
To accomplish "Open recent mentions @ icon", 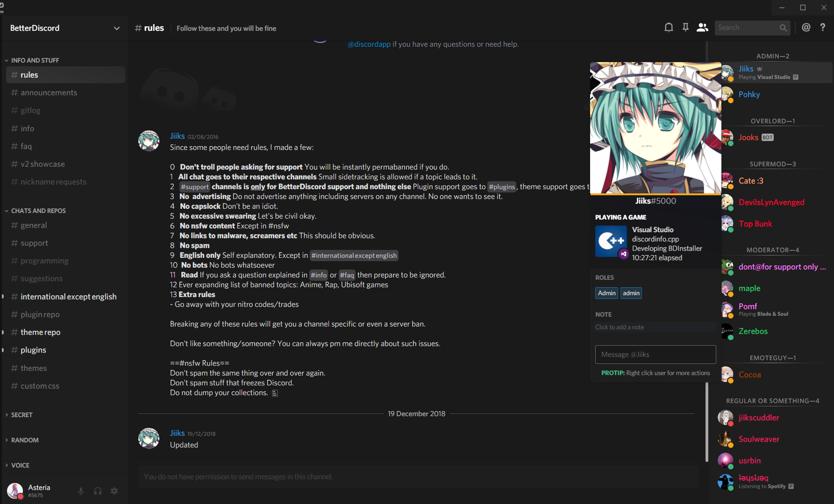I will (806, 28).
